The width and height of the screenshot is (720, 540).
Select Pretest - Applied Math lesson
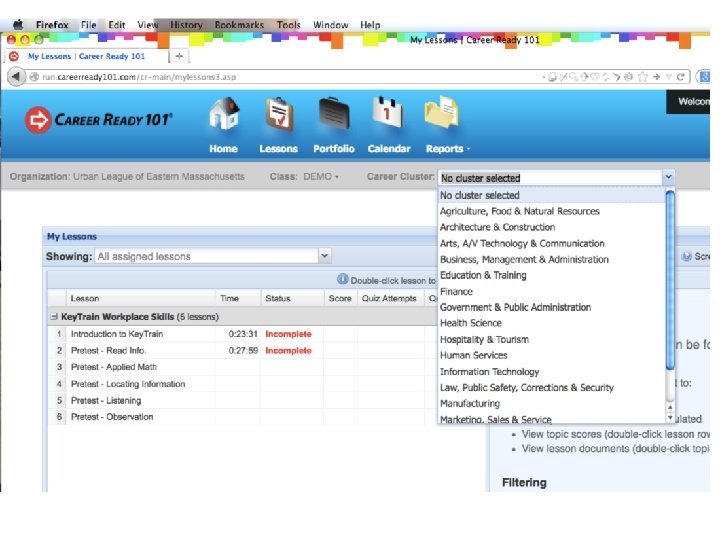[242, 367]
